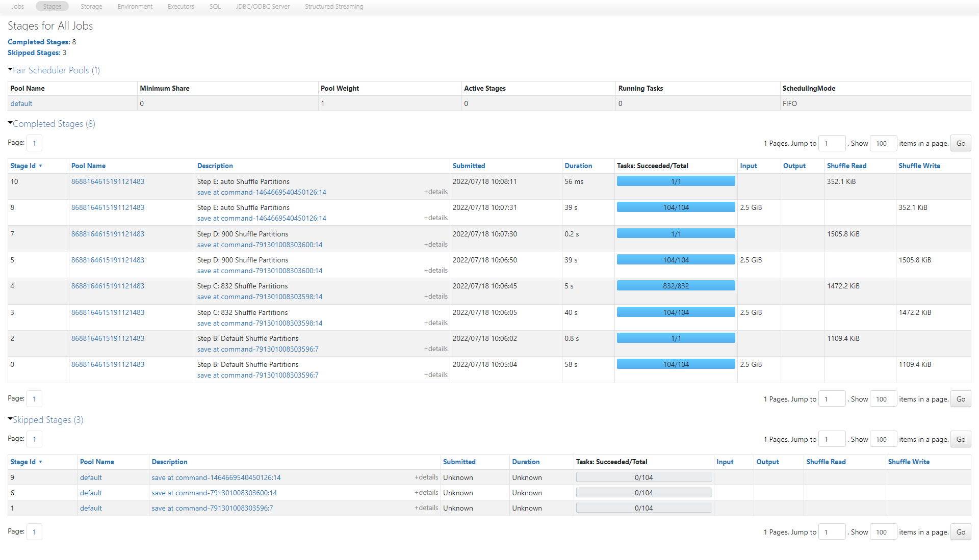The width and height of the screenshot is (979, 560).
Task: Focus Jump to field above skipped stages
Action: coord(832,439)
